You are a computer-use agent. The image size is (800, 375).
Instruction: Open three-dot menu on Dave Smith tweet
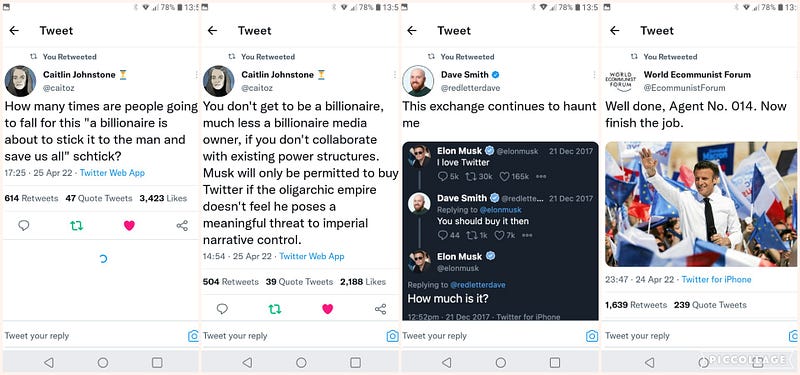[x=594, y=74]
